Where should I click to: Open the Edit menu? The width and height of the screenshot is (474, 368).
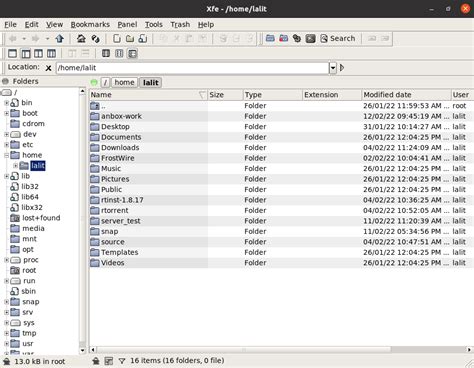pyautogui.click(x=32, y=25)
